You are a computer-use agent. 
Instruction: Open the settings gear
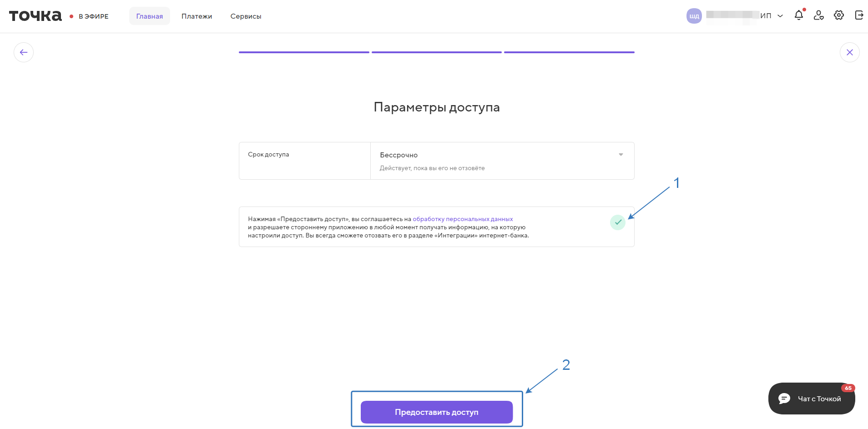click(x=839, y=15)
